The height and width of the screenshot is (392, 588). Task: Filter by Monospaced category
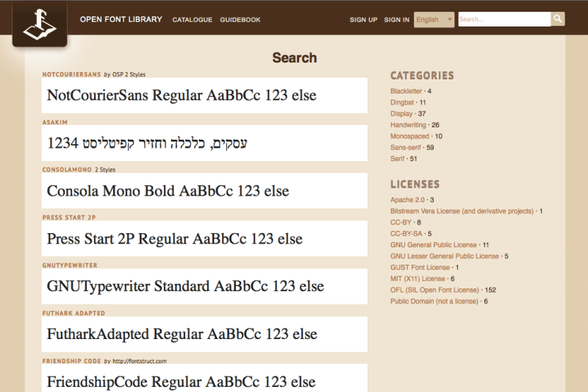click(409, 136)
